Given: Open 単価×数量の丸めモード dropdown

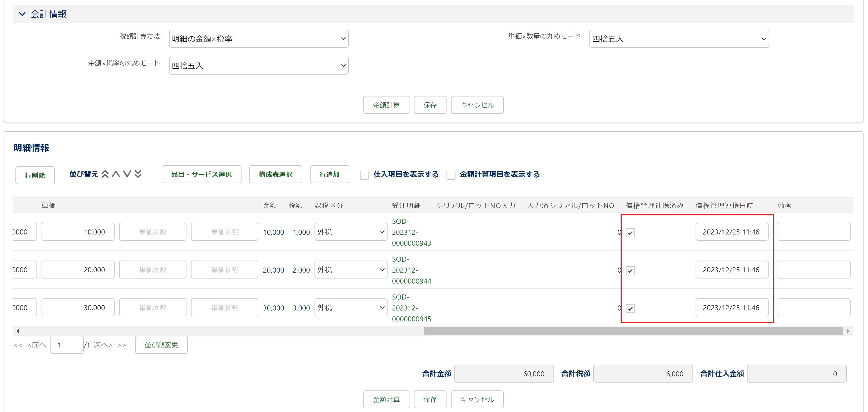Looking at the screenshot, I should pyautogui.click(x=679, y=39).
